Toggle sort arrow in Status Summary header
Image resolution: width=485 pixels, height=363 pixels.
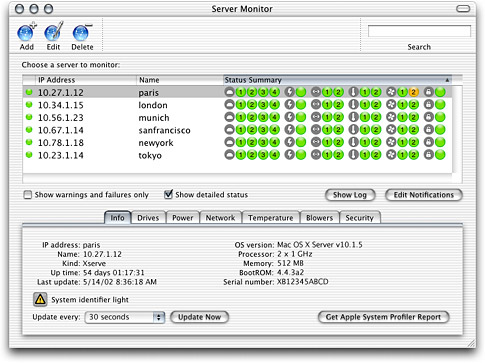coord(447,80)
